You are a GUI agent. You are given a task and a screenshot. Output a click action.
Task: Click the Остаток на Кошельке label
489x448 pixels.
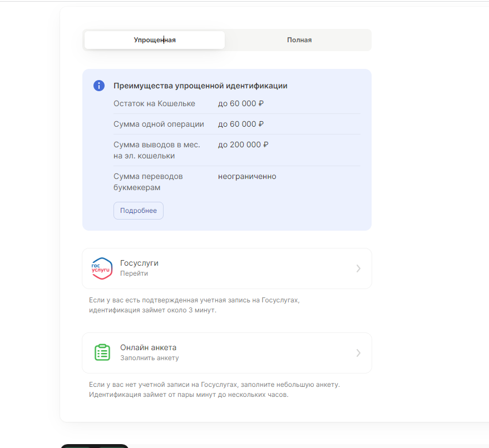click(x=154, y=103)
